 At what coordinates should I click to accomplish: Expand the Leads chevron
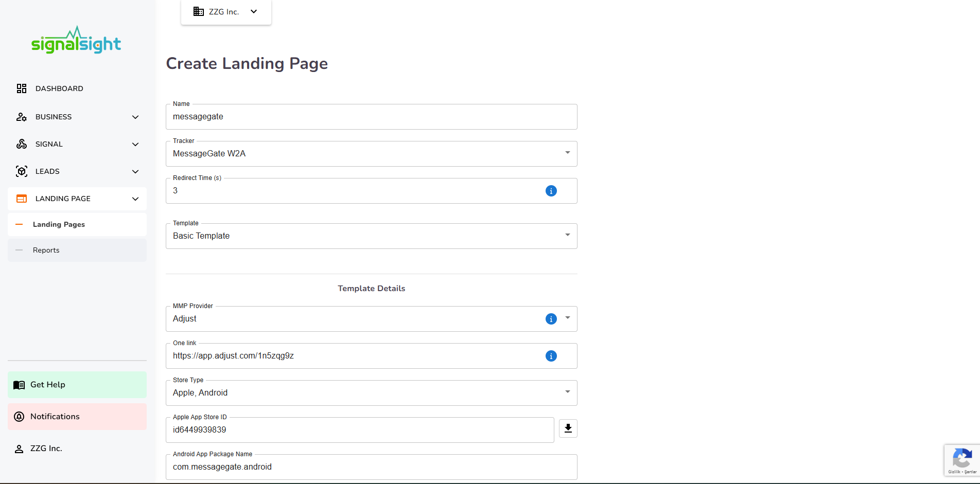(135, 172)
